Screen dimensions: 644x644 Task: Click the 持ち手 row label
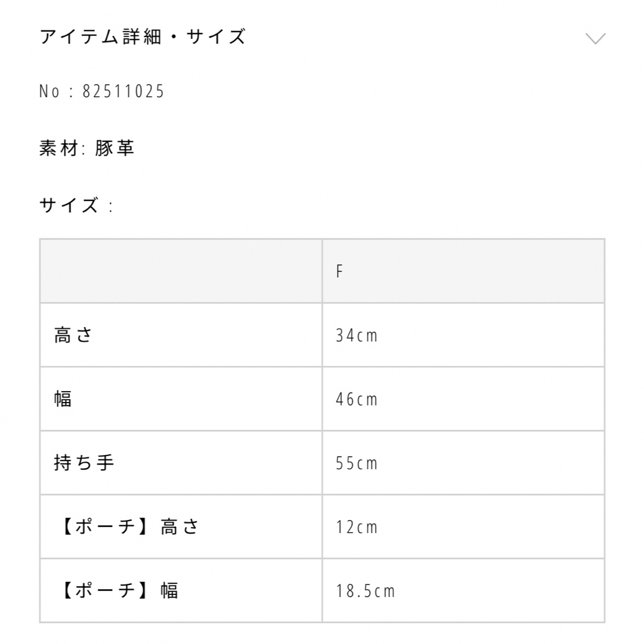point(84,463)
